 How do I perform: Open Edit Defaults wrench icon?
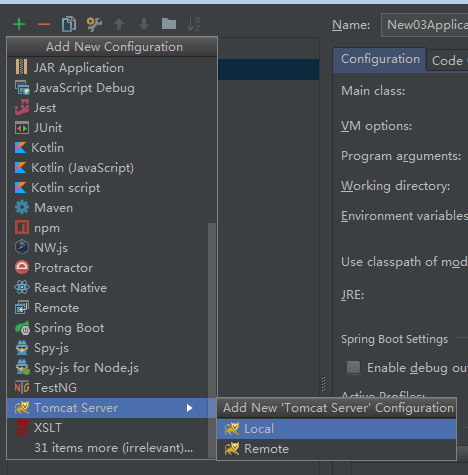pyautogui.click(x=94, y=24)
